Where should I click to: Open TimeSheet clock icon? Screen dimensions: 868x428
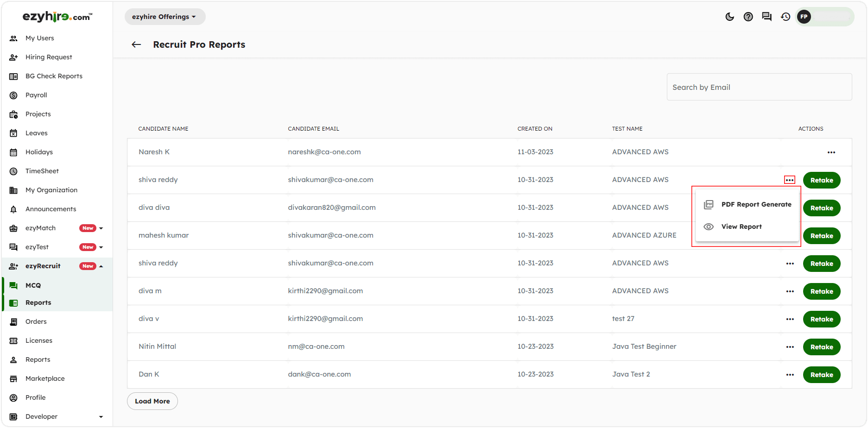[13, 171]
